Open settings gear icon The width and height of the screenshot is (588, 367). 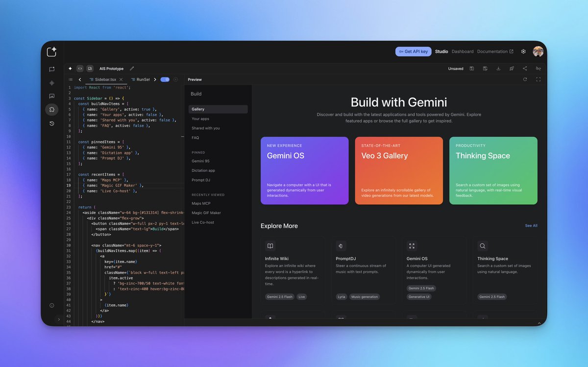[x=523, y=51]
